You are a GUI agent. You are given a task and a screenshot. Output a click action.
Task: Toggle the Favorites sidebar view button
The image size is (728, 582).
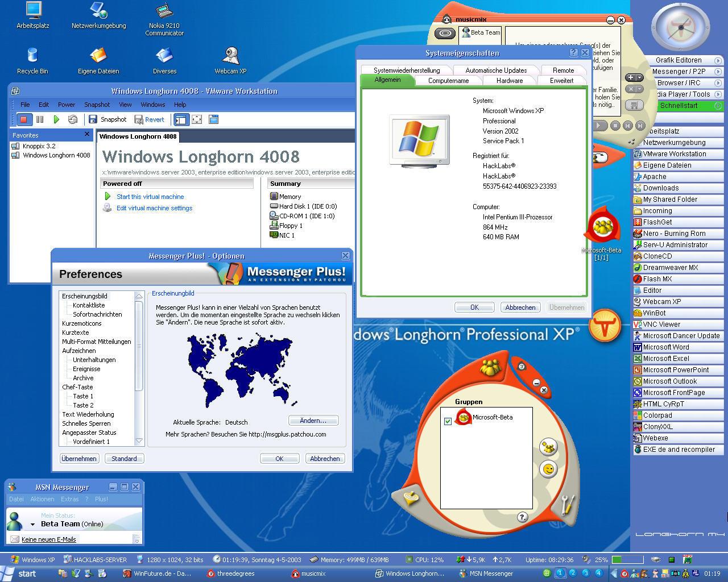(181, 119)
